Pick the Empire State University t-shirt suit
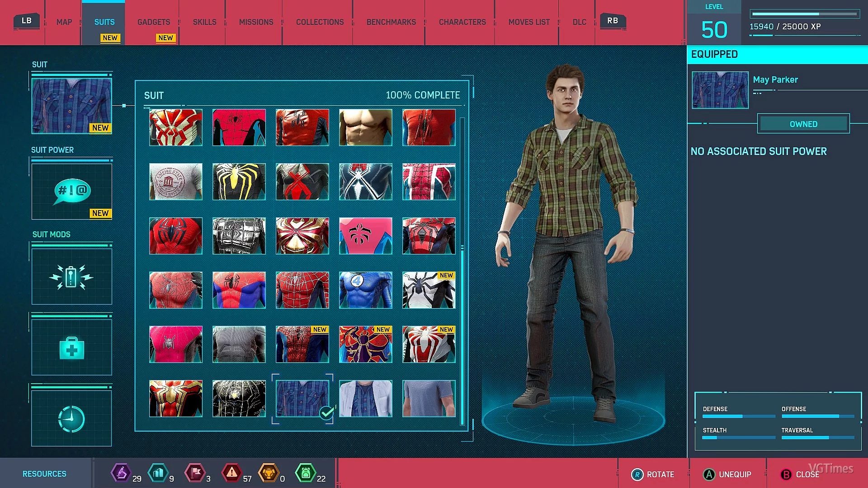The width and height of the screenshot is (868, 488). [x=176, y=182]
